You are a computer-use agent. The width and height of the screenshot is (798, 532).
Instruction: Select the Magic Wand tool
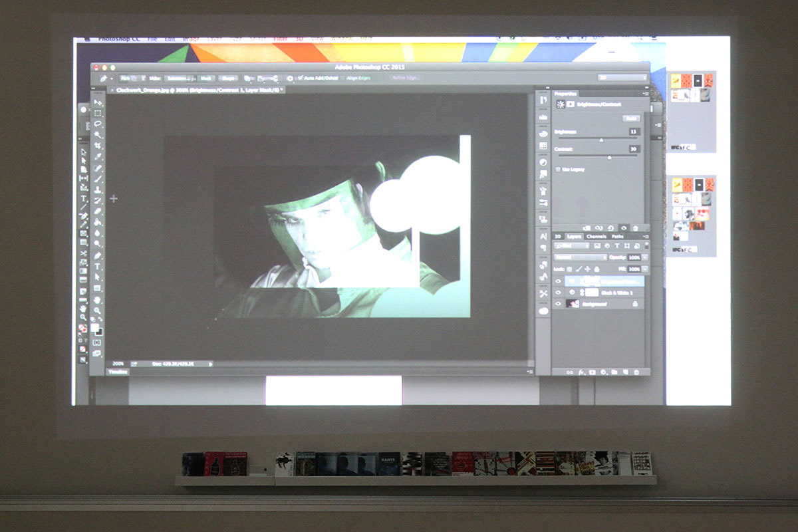(98, 134)
